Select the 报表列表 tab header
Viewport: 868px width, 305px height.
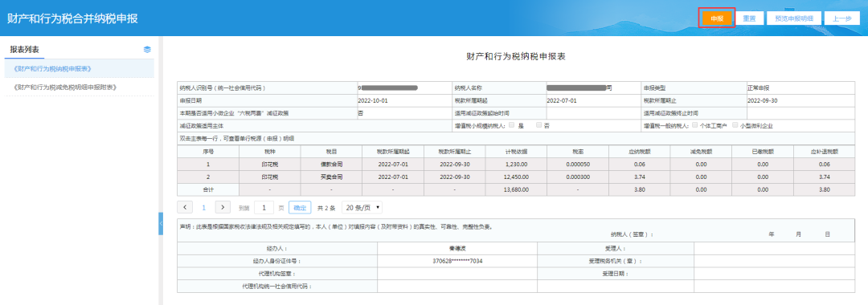24,49
